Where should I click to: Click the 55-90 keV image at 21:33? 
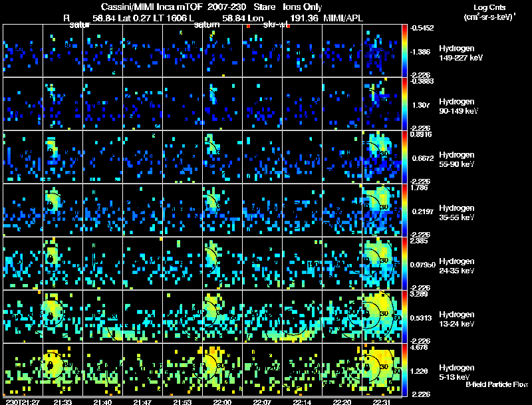click(63, 156)
